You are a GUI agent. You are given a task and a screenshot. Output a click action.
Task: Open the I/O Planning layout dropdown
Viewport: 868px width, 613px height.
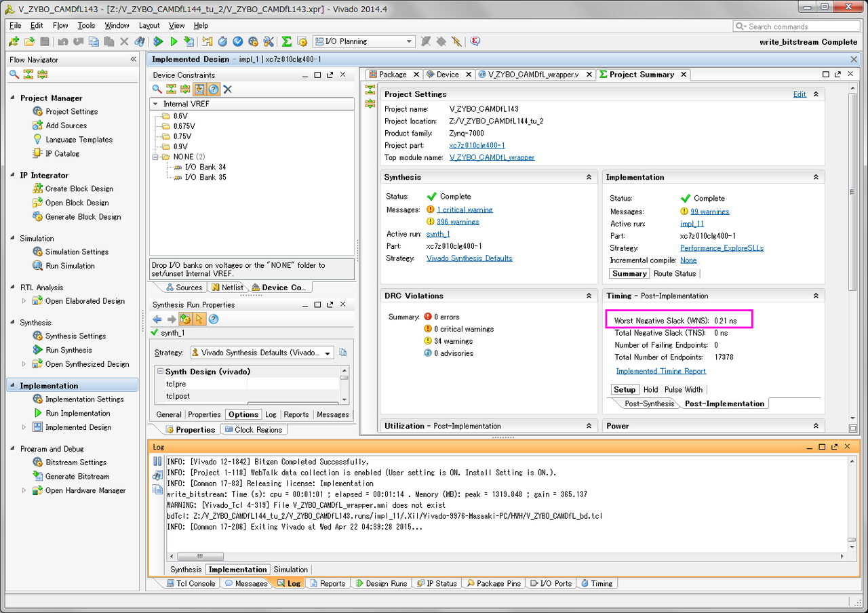click(x=409, y=42)
